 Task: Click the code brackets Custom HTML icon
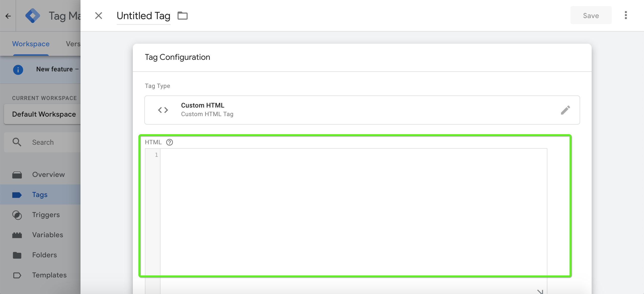click(163, 110)
